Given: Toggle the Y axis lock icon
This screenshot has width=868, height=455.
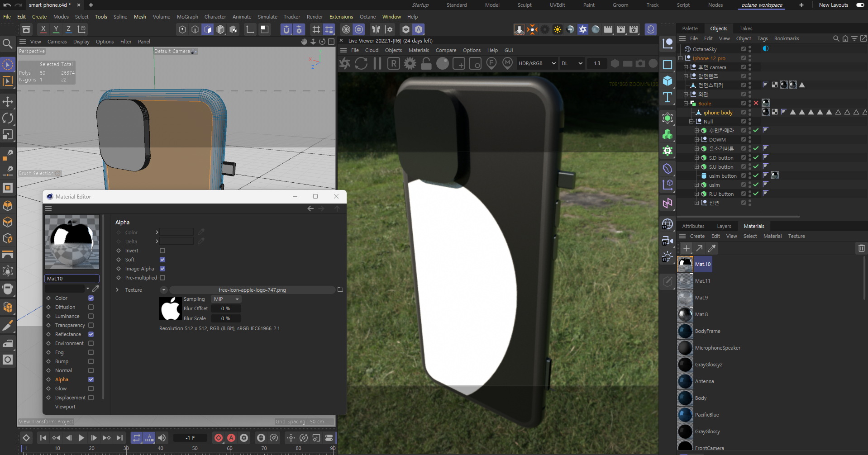Looking at the screenshot, I should tap(56, 29).
